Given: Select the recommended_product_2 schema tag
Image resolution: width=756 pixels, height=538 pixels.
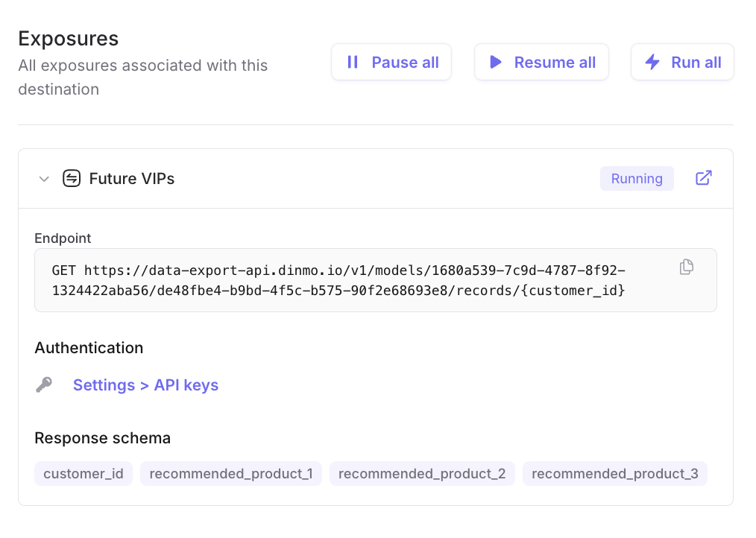Looking at the screenshot, I should tap(422, 473).
